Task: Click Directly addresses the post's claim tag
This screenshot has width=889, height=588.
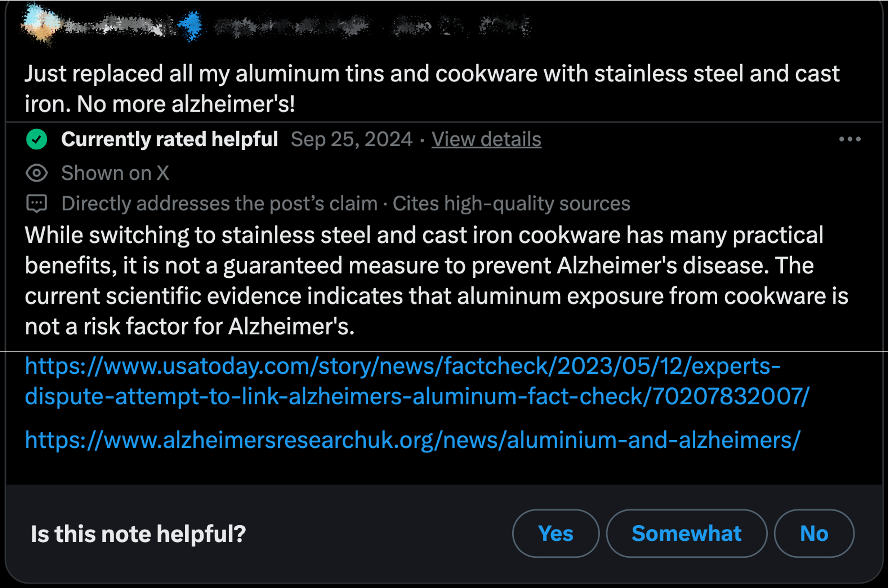Action: (220, 204)
